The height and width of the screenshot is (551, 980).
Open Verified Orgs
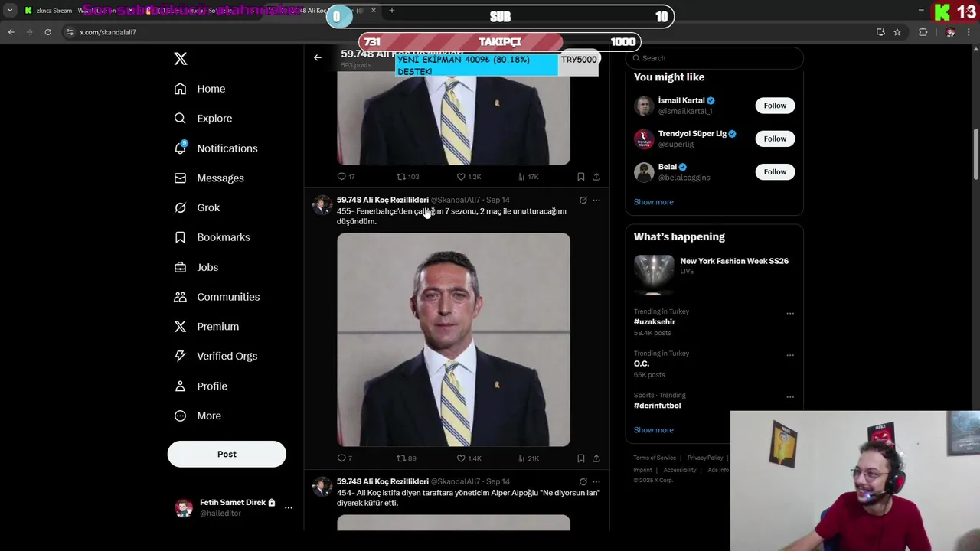pyautogui.click(x=215, y=357)
